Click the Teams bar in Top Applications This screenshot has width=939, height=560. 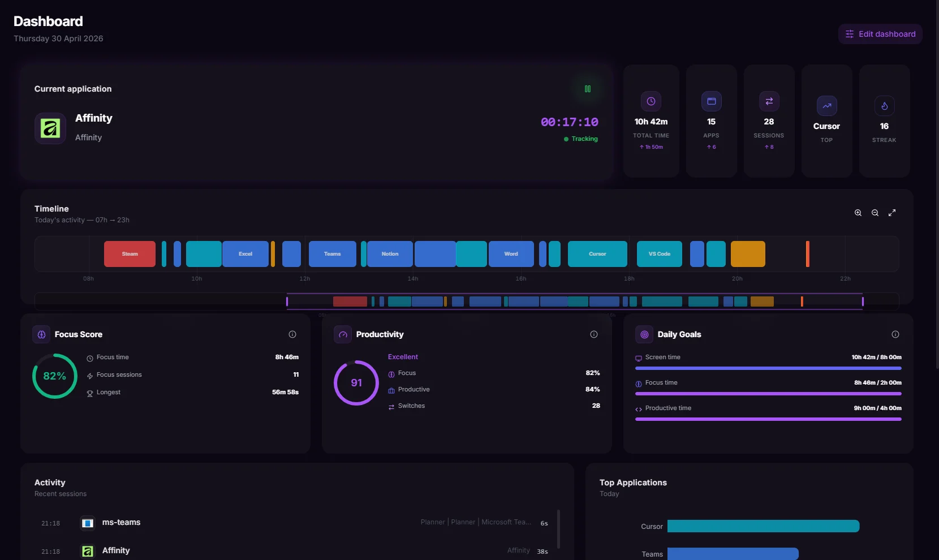point(733,554)
